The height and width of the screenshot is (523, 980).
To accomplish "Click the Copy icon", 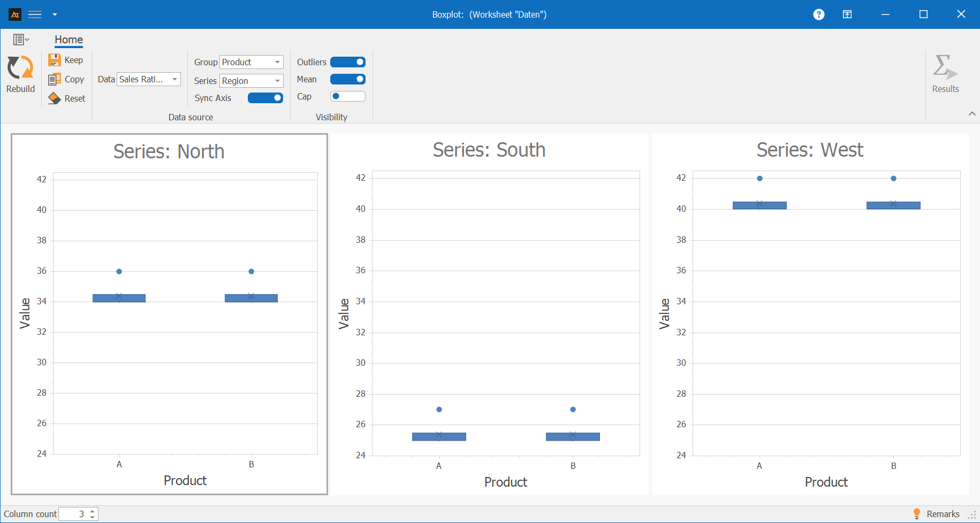I will click(x=54, y=80).
